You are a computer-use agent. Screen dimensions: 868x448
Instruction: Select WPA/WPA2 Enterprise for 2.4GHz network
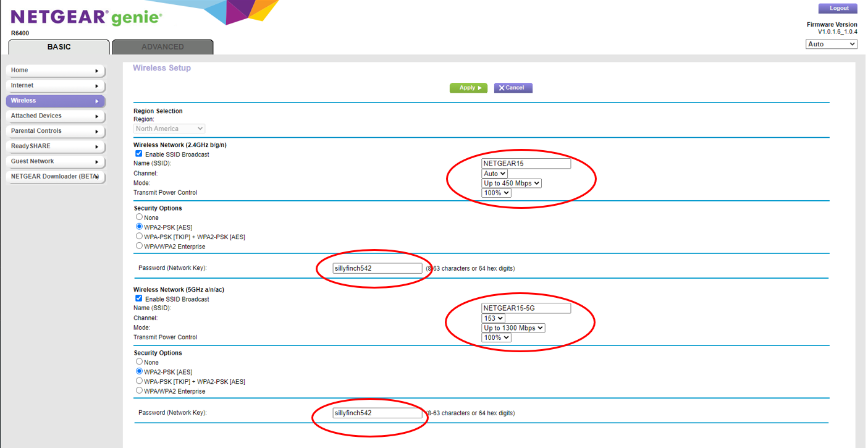pyautogui.click(x=139, y=246)
